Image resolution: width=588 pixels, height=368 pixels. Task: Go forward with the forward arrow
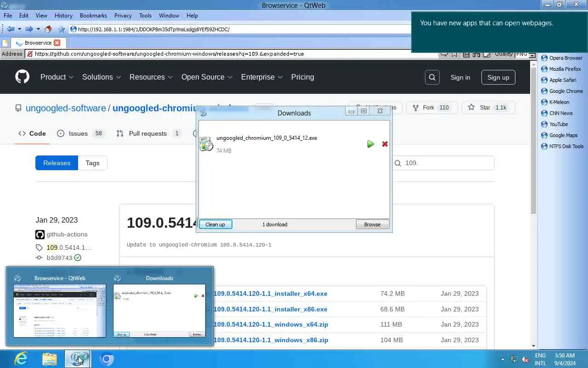coord(29,29)
